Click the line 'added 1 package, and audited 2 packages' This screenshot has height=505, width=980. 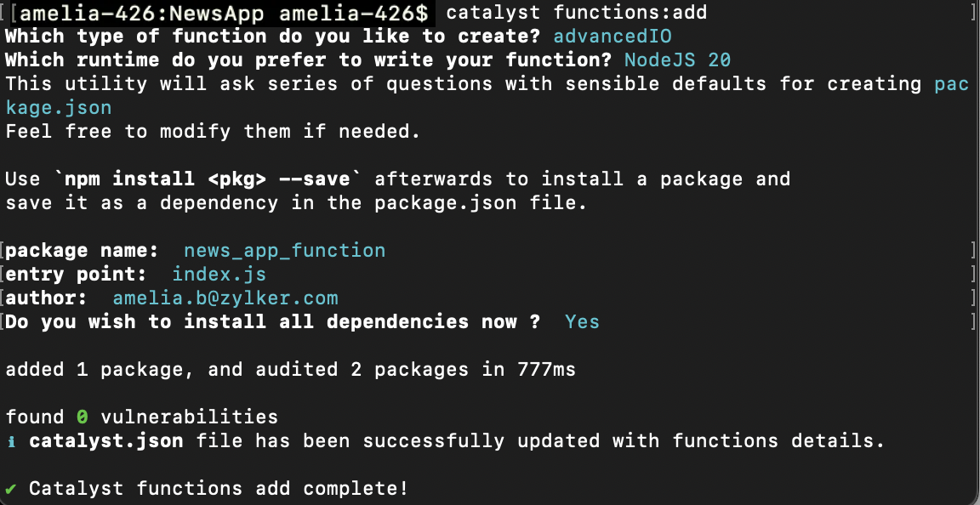[291, 369]
